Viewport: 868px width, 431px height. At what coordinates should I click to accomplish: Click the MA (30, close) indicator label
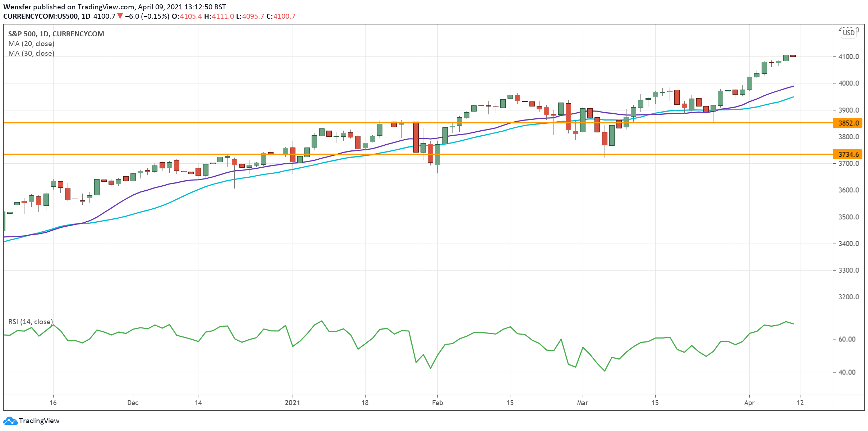click(x=31, y=53)
